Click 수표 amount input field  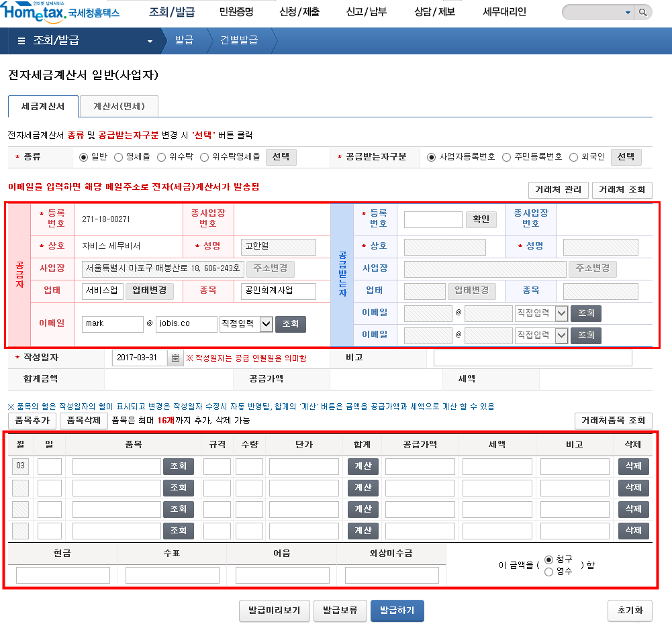173,576
